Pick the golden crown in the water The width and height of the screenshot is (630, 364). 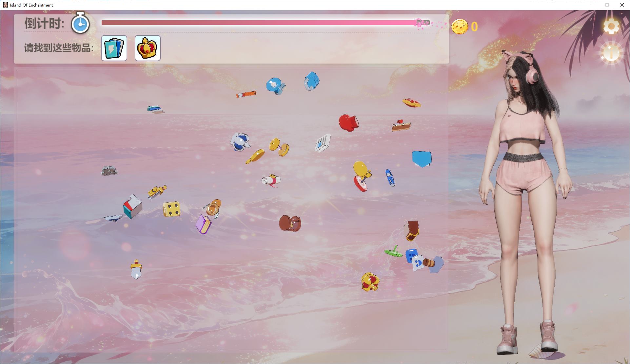370,282
